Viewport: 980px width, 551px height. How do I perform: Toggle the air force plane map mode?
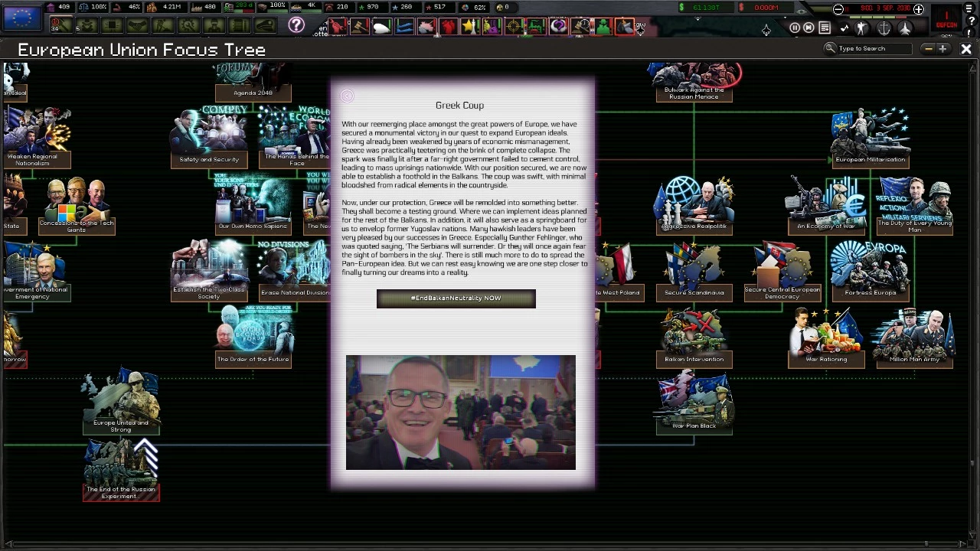pos(905,28)
